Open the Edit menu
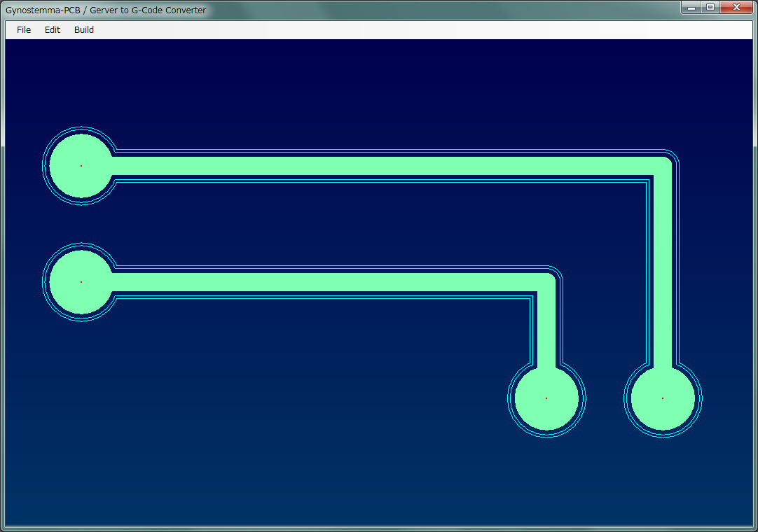This screenshot has width=758, height=532. tap(53, 30)
